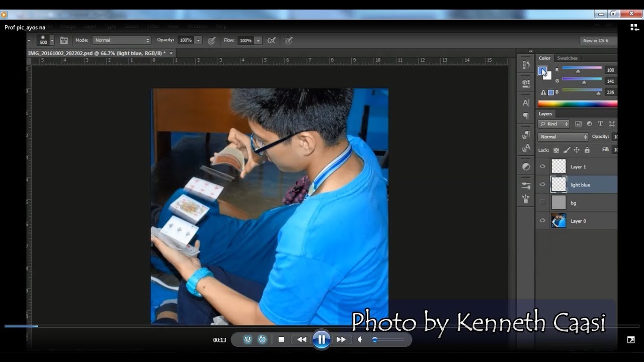Open the Character Styles panel icon
Viewport: 644px width, 362px height.
526,148
